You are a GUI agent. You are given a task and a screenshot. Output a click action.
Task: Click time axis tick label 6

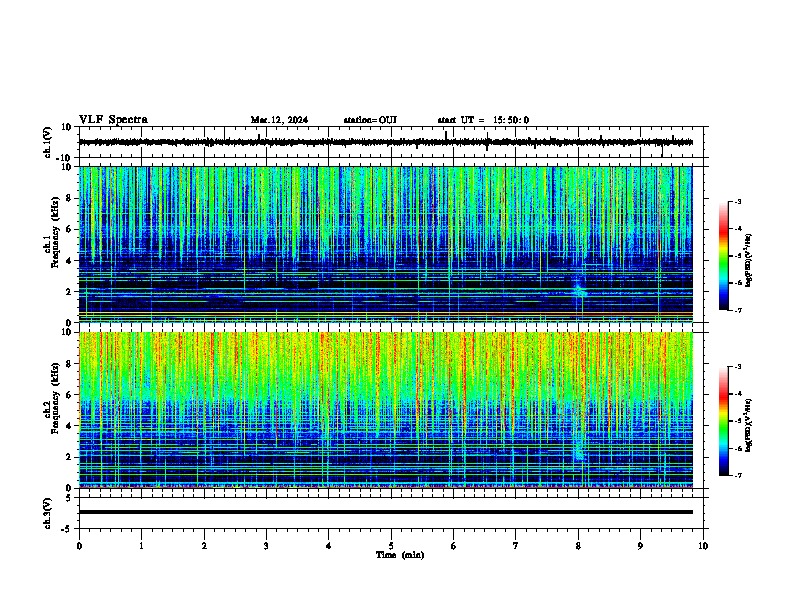click(454, 546)
